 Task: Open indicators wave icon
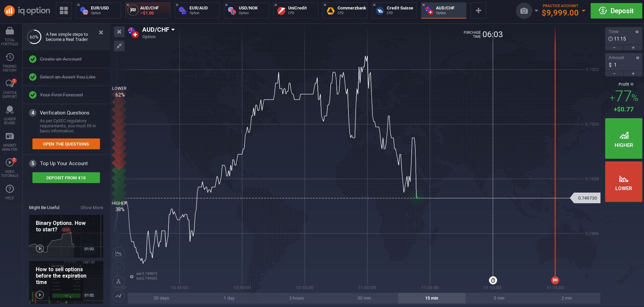pyautogui.click(x=119, y=296)
